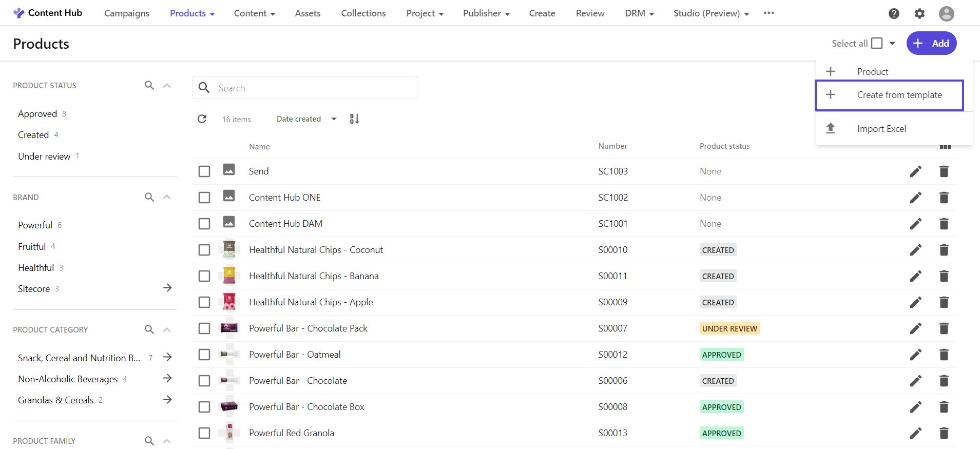
Task: Choose Import Excel menu item
Action: tap(894, 128)
